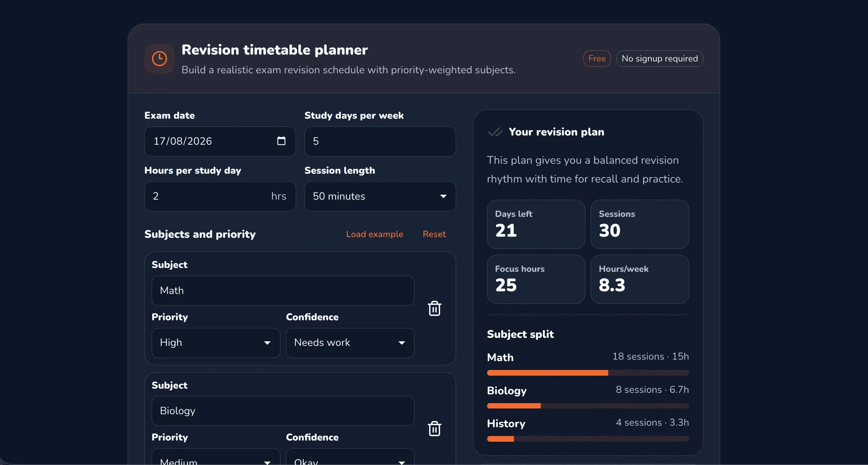Select the Focus hours 25 card

pos(536,279)
